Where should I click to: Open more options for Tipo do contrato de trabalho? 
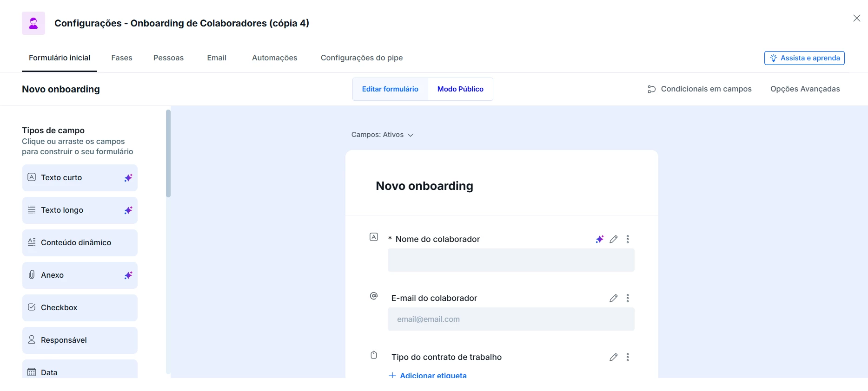pyautogui.click(x=628, y=357)
